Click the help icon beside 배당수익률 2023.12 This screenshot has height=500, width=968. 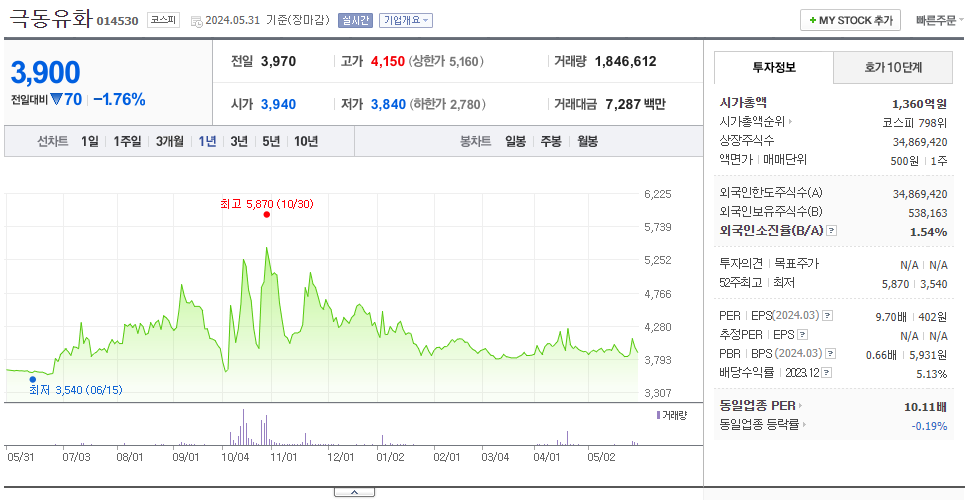[x=827, y=373]
